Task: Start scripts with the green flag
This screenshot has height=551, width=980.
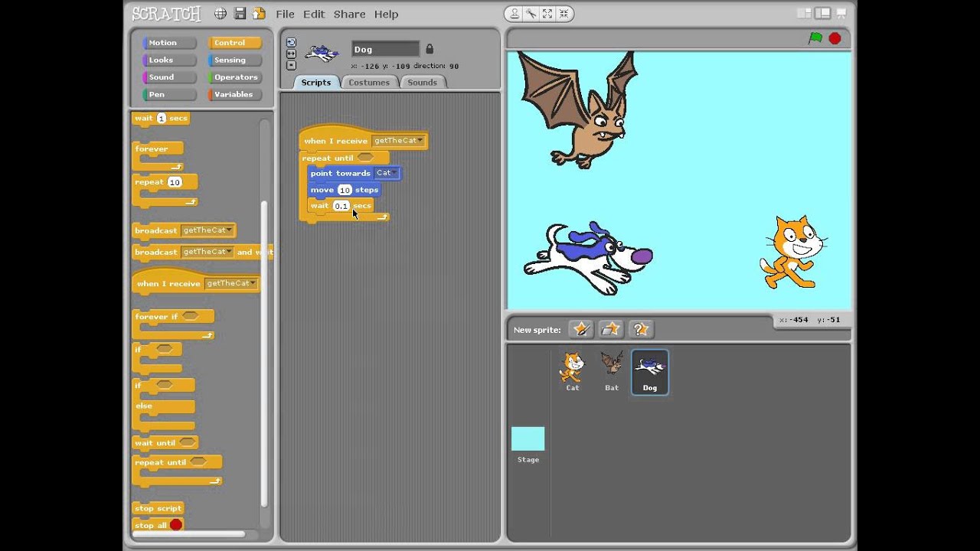Action: (815, 38)
